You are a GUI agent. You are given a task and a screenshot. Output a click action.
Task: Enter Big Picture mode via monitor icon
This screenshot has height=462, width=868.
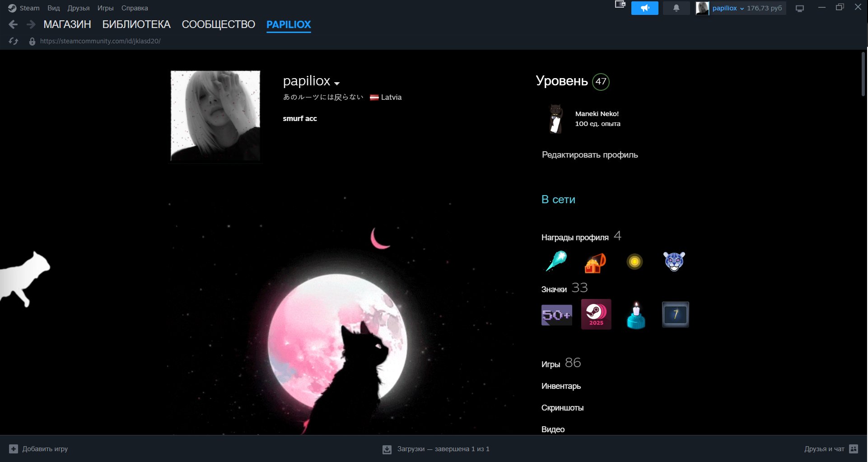[x=800, y=9]
